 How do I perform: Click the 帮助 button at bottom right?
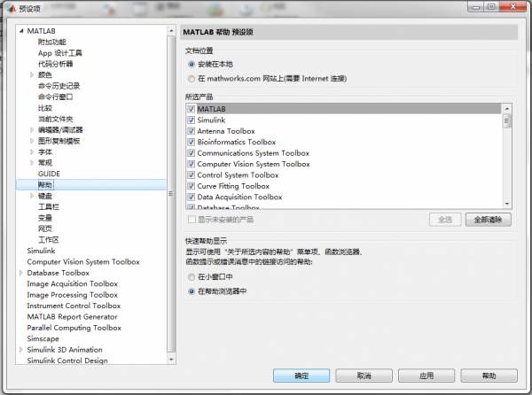click(489, 376)
